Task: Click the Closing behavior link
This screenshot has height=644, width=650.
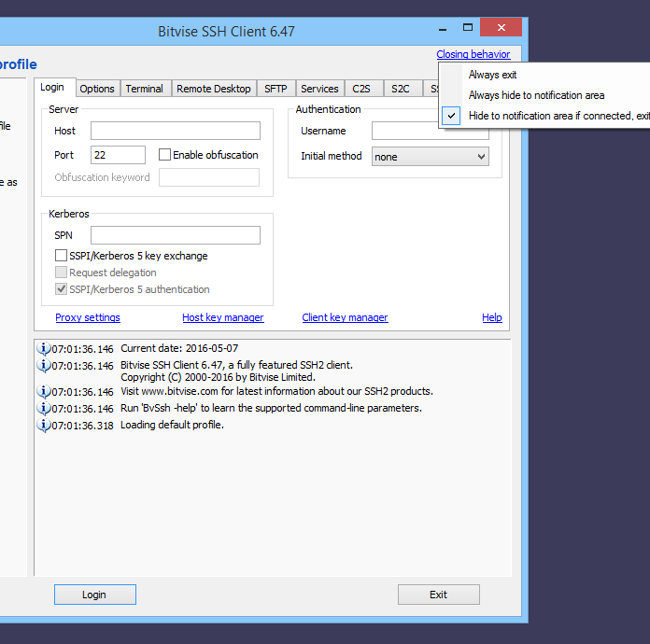Action: pyautogui.click(x=473, y=54)
